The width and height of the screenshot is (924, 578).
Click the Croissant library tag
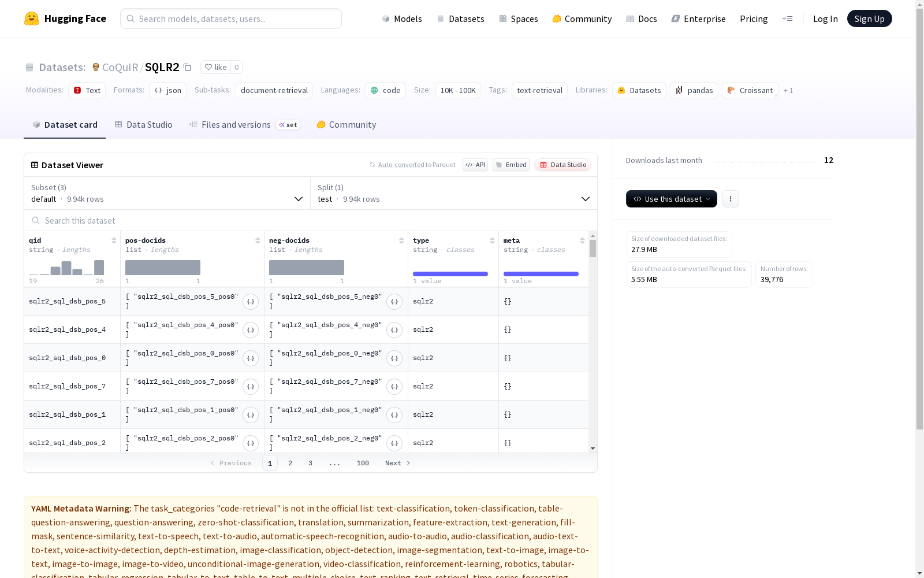click(x=750, y=90)
